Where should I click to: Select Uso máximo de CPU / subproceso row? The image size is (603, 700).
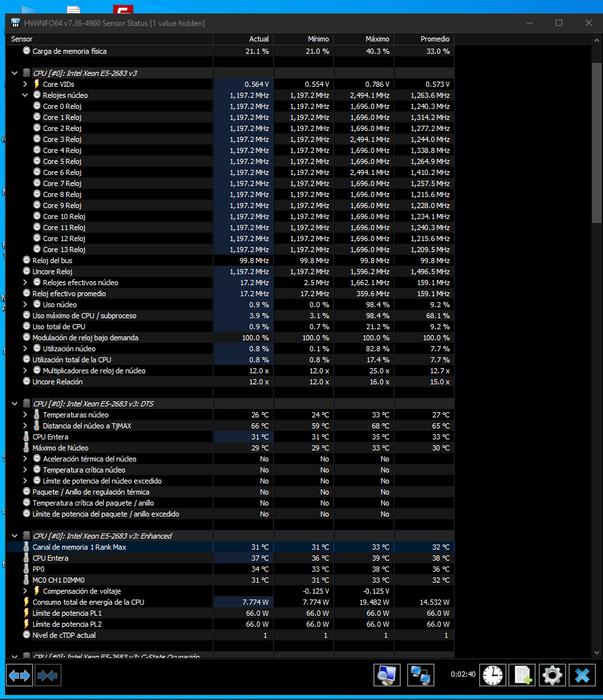[x=230, y=316]
